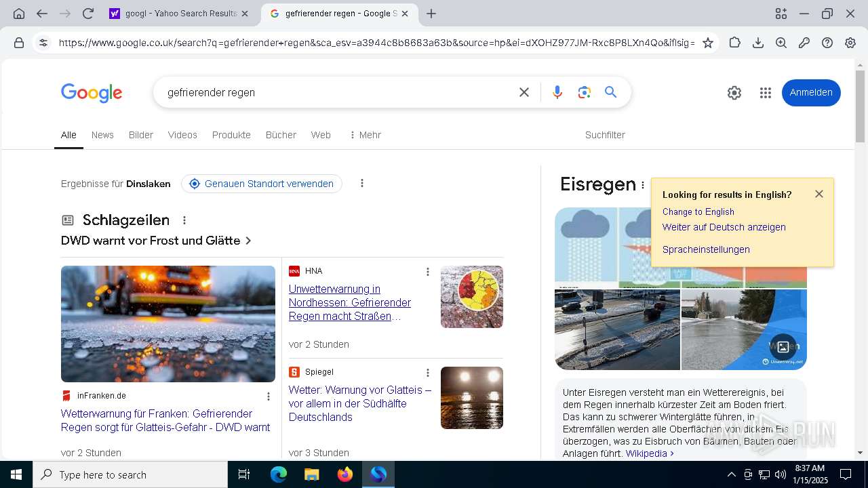Screen dimensions: 868x488
Task: Select the Alle results tab
Action: (x=68, y=135)
